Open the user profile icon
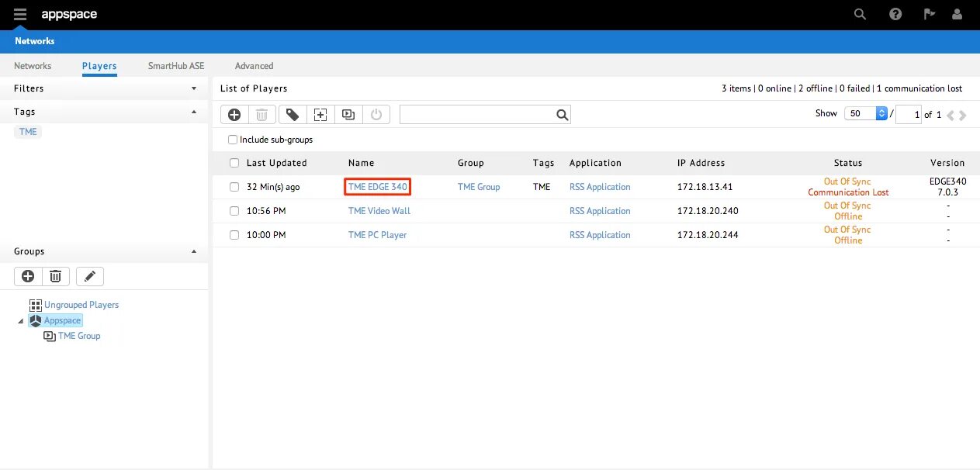 coord(956,14)
